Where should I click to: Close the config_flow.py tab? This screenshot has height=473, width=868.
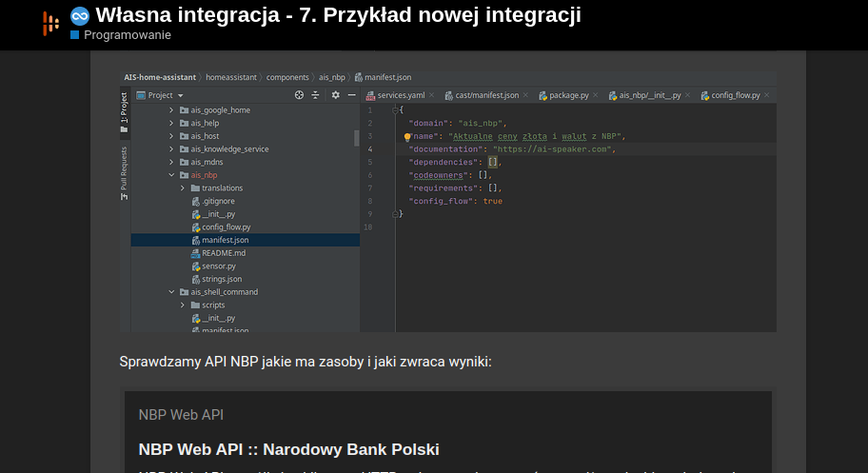[767, 95]
